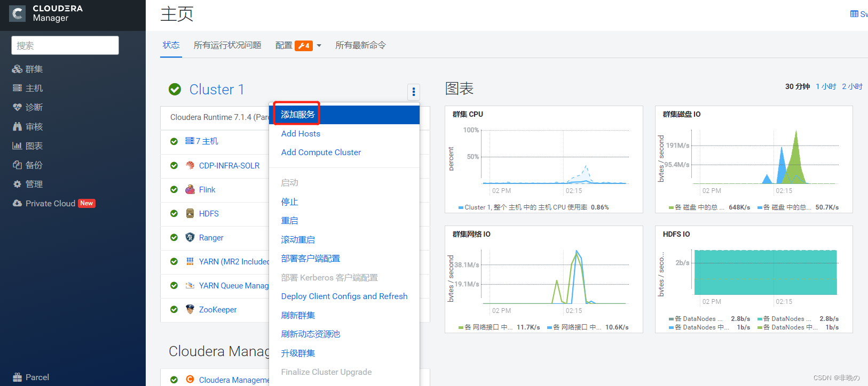Screen dimensions: 868x386
Task: Open the Cluster 1 link
Action: (x=217, y=90)
